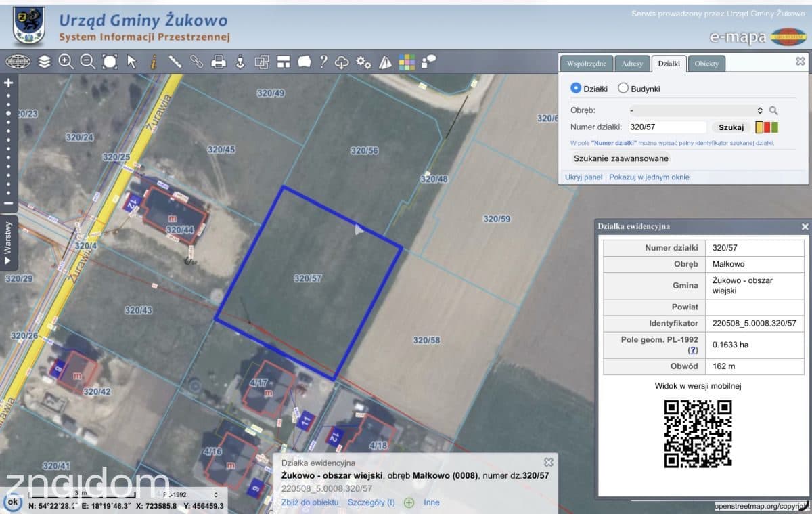The width and height of the screenshot is (812, 514).
Task: Open the Działki tab
Action: click(x=669, y=63)
